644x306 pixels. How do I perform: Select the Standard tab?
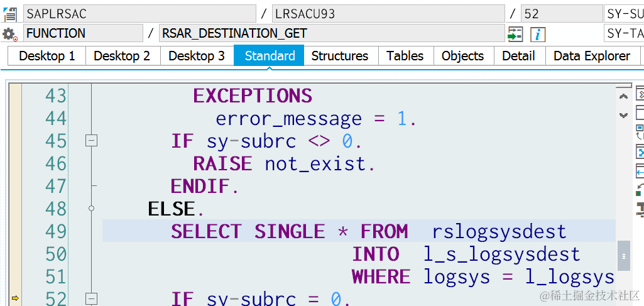tap(270, 56)
